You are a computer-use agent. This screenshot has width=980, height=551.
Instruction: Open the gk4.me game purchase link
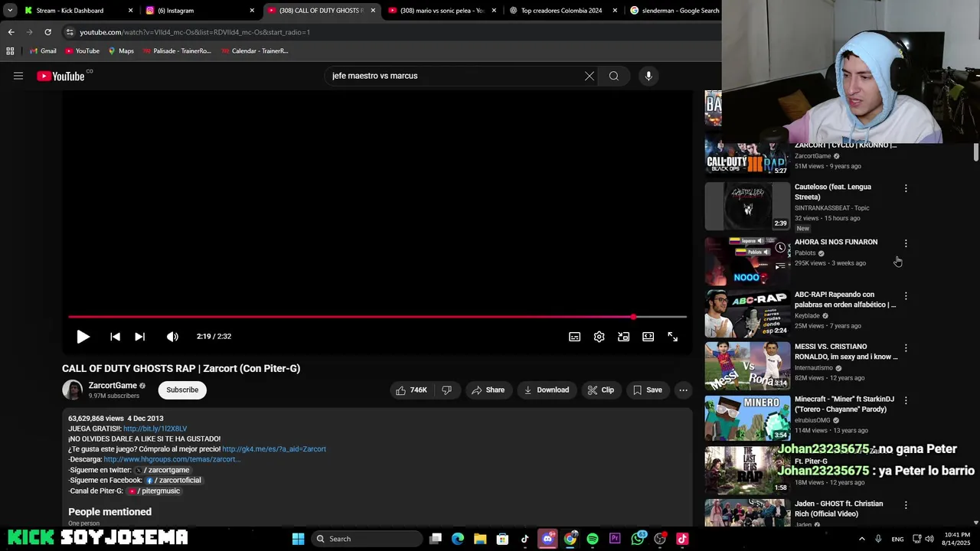click(x=274, y=449)
